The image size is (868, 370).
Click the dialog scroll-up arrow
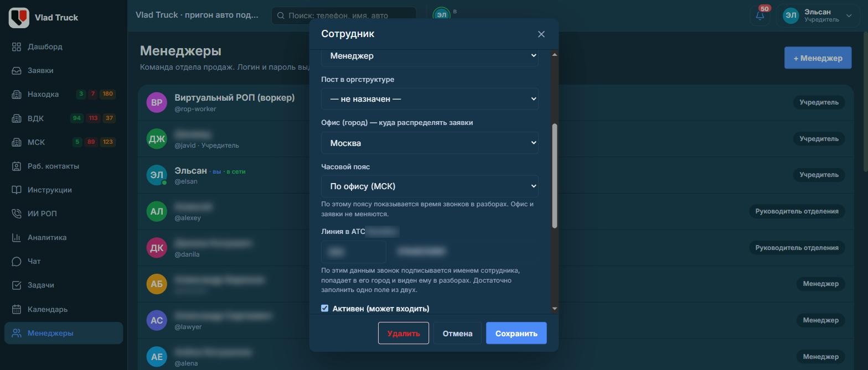pos(555,54)
